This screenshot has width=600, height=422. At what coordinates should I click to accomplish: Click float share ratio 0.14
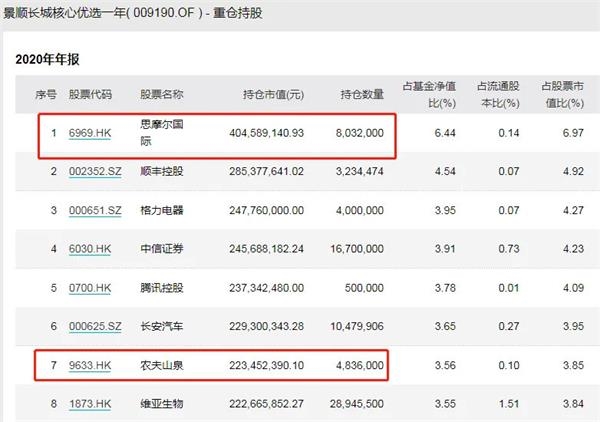(x=509, y=133)
